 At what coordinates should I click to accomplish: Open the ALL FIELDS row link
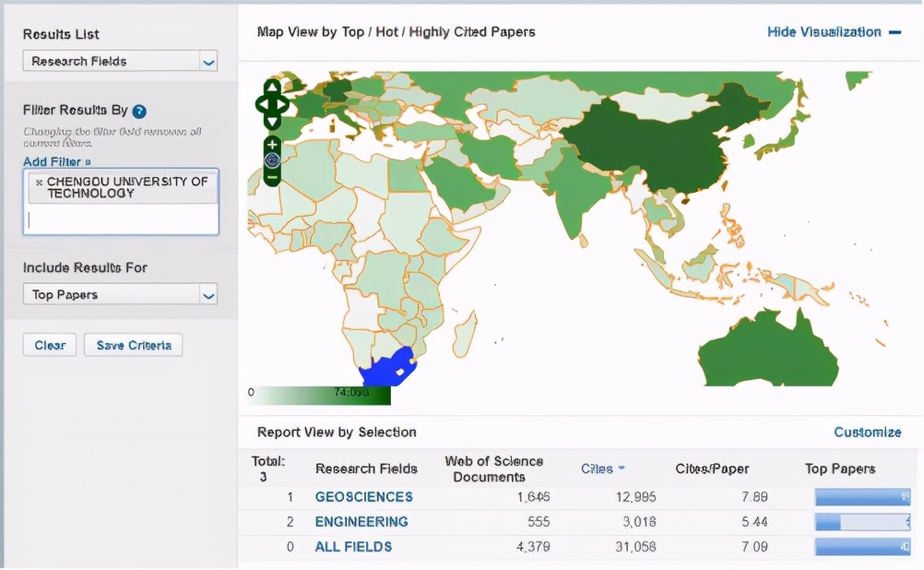point(353,547)
